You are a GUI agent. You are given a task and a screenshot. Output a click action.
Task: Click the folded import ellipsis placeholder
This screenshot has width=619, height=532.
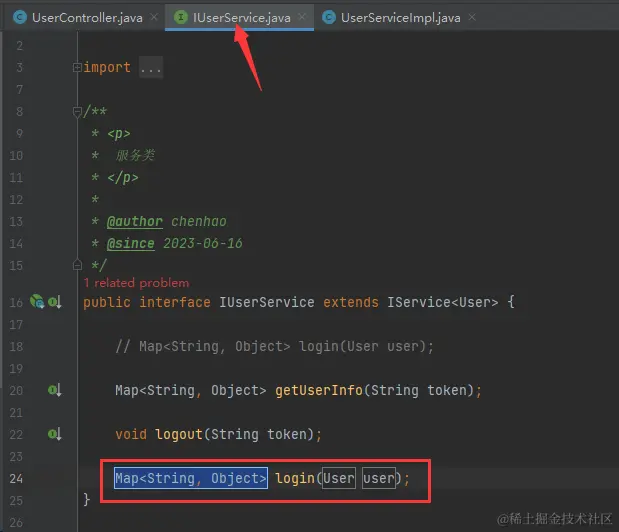coord(151,68)
